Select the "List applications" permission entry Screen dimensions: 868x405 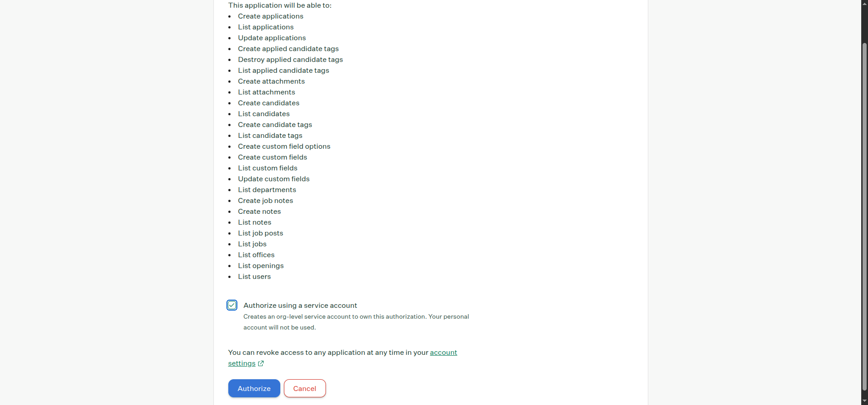(x=266, y=27)
